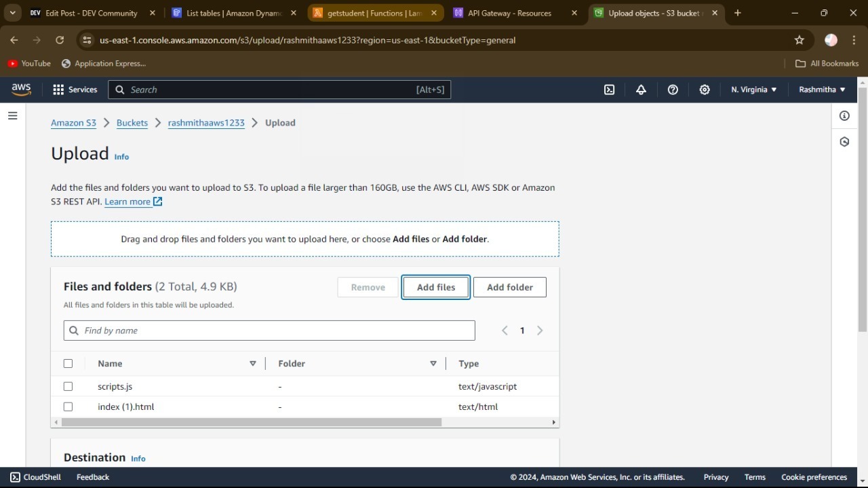This screenshot has width=868, height=488.
Task: Open the support help question icon
Action: point(673,90)
